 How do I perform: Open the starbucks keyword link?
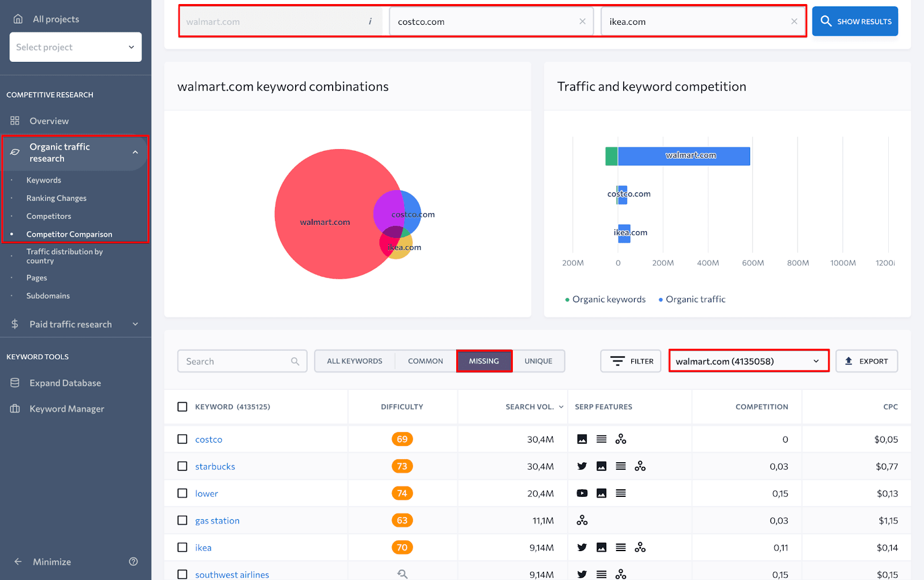(x=215, y=466)
